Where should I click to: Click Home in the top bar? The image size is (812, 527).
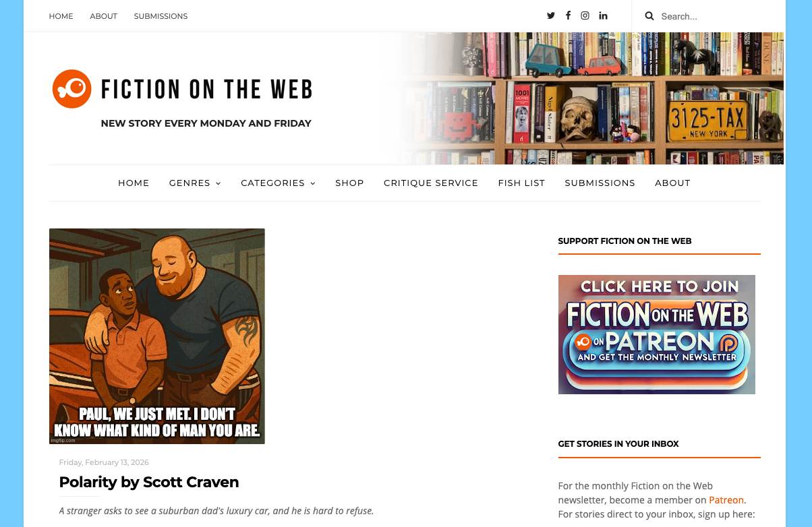pyautogui.click(x=61, y=16)
